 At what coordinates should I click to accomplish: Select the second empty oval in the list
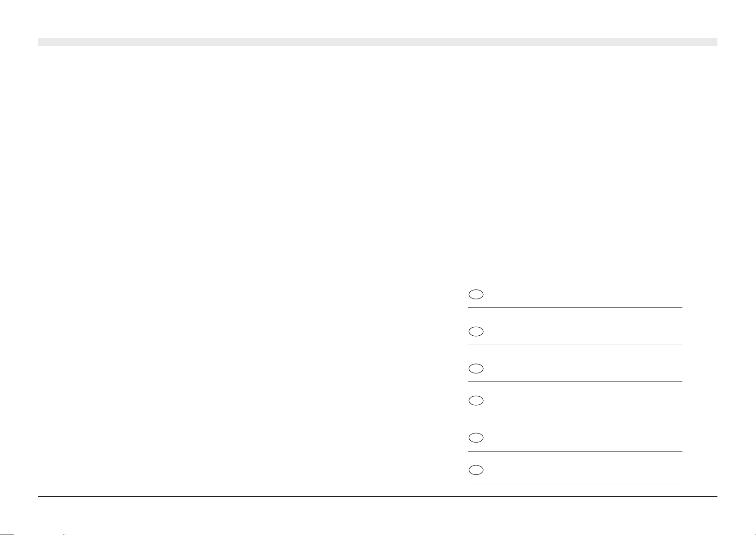[476, 332]
